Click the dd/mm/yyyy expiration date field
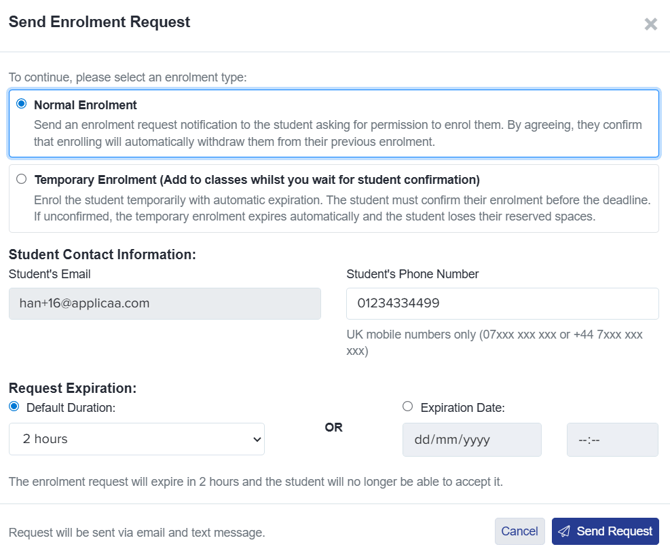Image resolution: width=670 pixels, height=551 pixels. (x=472, y=439)
